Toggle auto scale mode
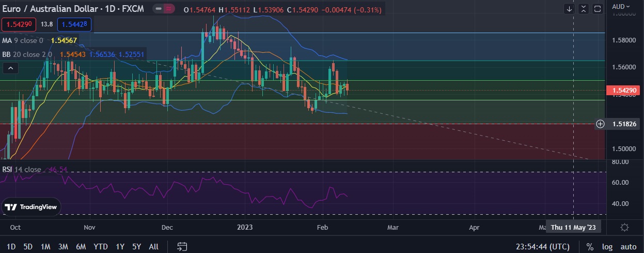The width and height of the screenshot is (644, 253). pos(628,246)
